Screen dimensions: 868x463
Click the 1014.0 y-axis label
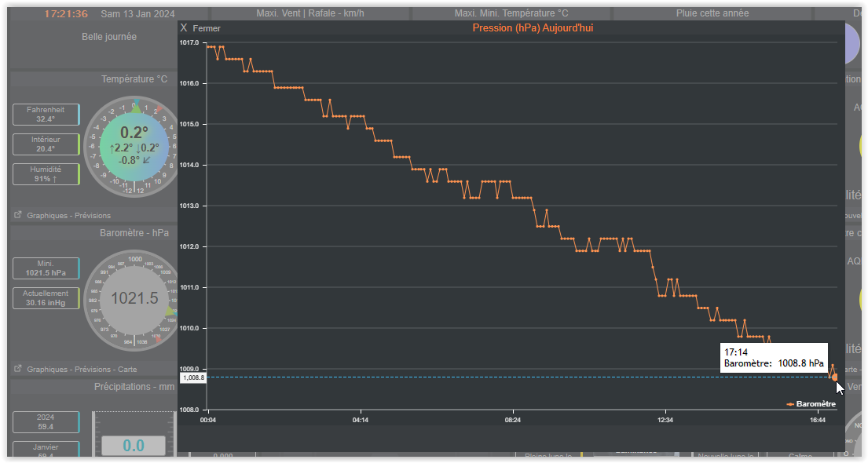[x=189, y=165]
